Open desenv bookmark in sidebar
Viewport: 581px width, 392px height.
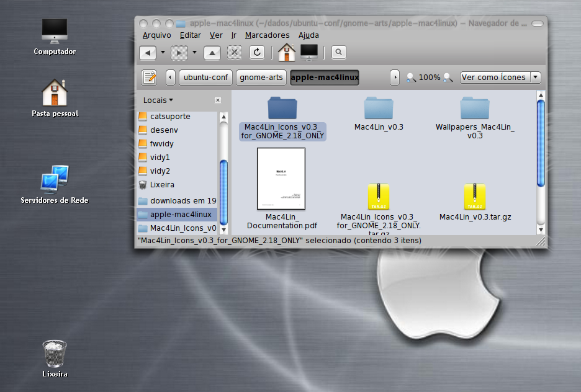click(177, 130)
